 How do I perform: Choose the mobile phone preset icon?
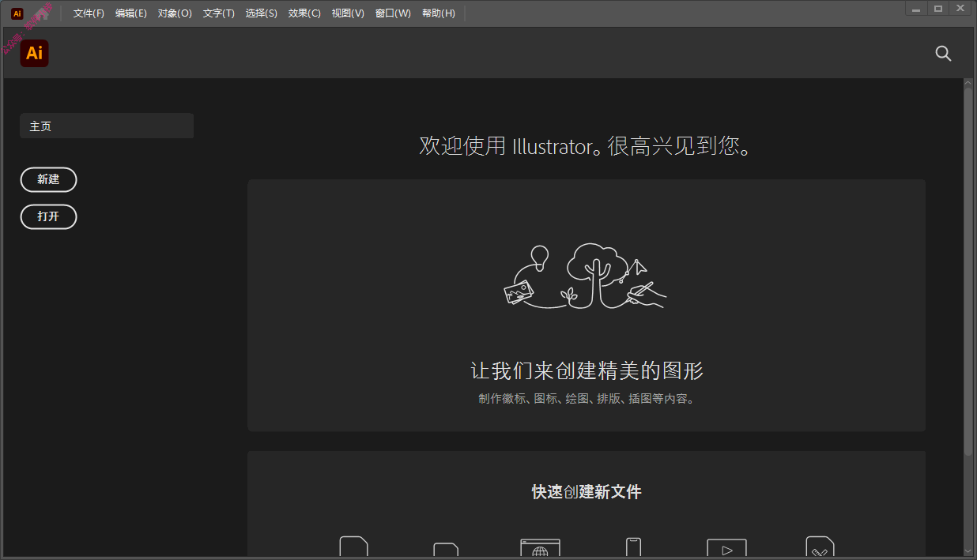click(x=633, y=547)
